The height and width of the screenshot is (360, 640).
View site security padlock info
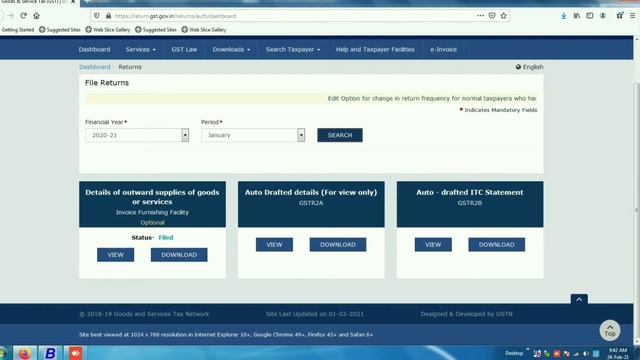pyautogui.click(x=108, y=16)
